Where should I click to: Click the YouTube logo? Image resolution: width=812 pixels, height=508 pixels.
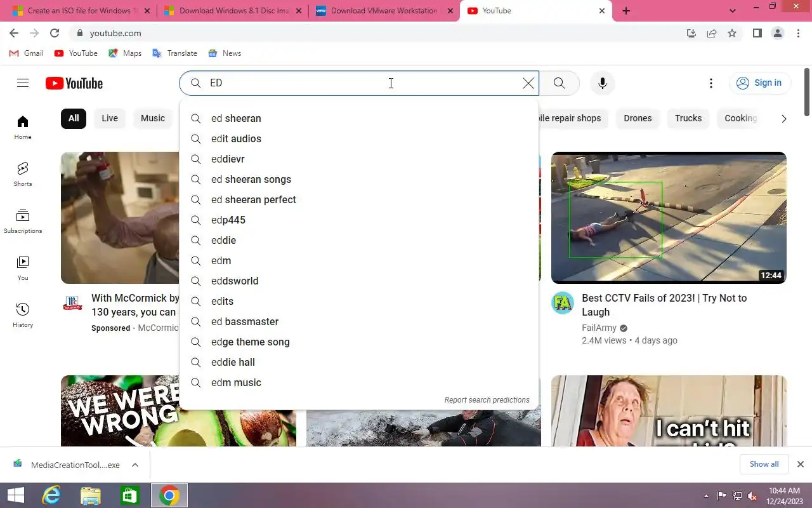74,83
